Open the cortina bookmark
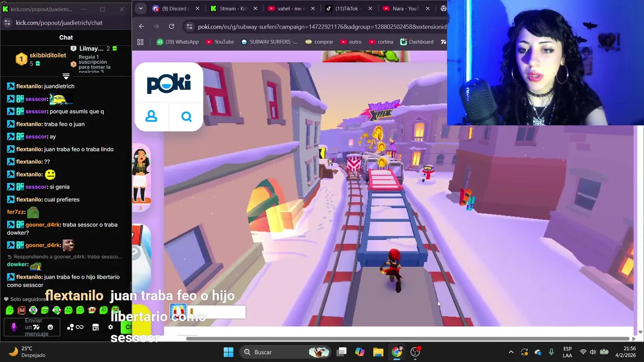The width and height of the screenshot is (644, 362). click(x=381, y=42)
